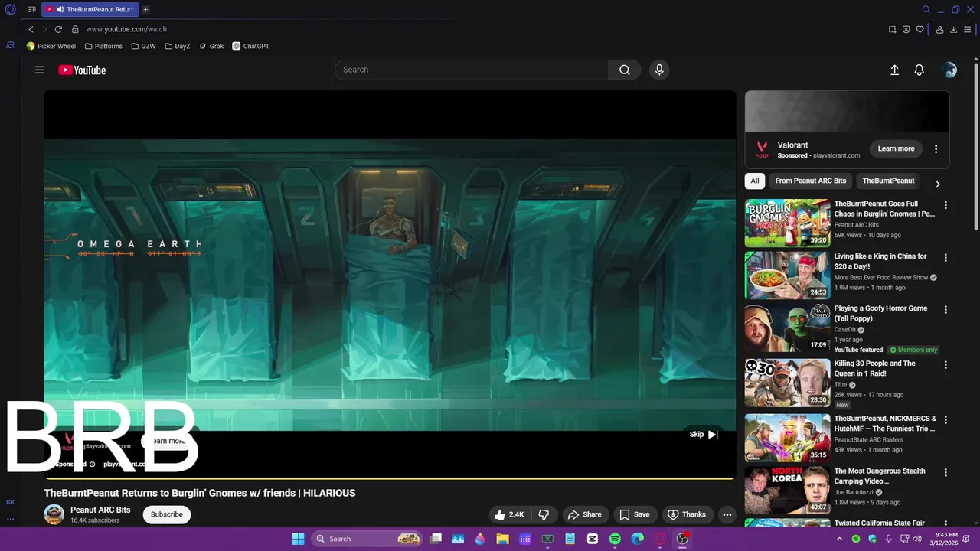Open the browser downloads icon

point(953,29)
